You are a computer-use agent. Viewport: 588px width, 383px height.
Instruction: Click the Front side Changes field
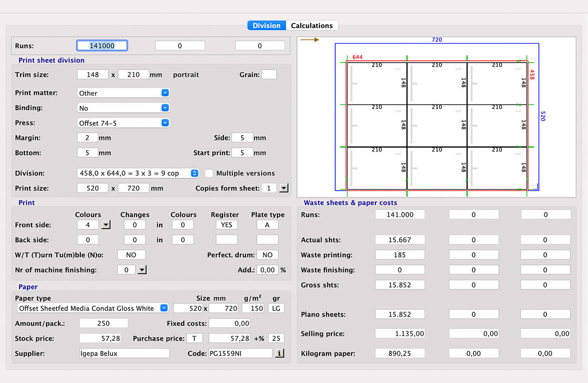point(134,225)
